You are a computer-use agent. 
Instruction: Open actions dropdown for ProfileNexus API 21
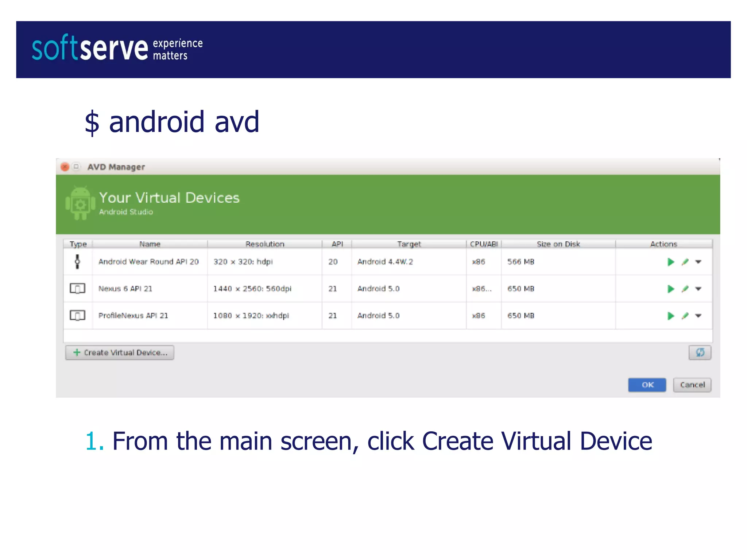tap(698, 316)
